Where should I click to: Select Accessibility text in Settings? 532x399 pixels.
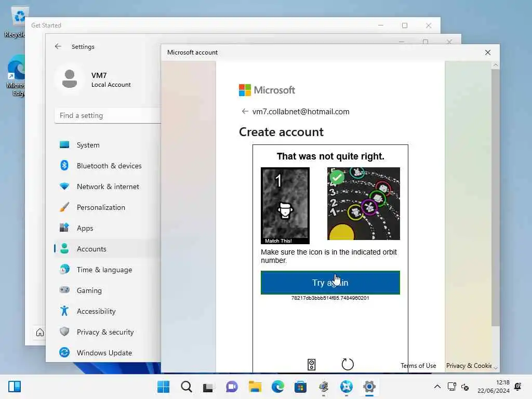point(96,311)
